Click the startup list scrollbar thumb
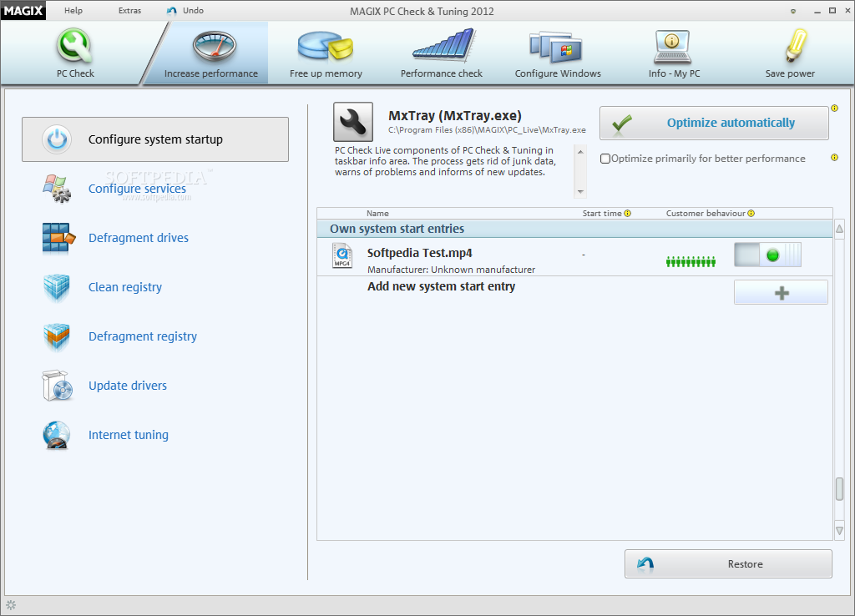This screenshot has height=616, width=855. pos(840,489)
